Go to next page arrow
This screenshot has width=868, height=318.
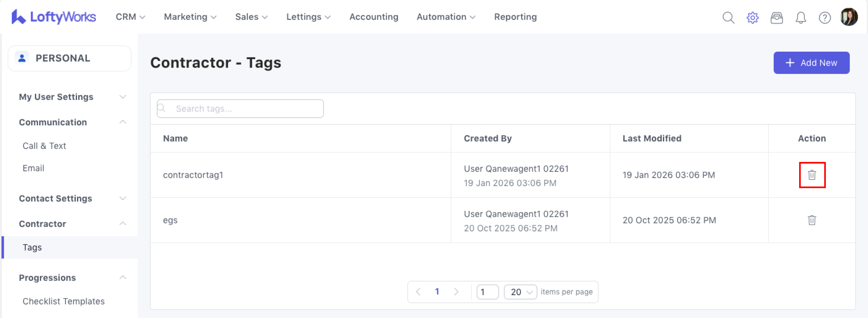click(x=456, y=292)
